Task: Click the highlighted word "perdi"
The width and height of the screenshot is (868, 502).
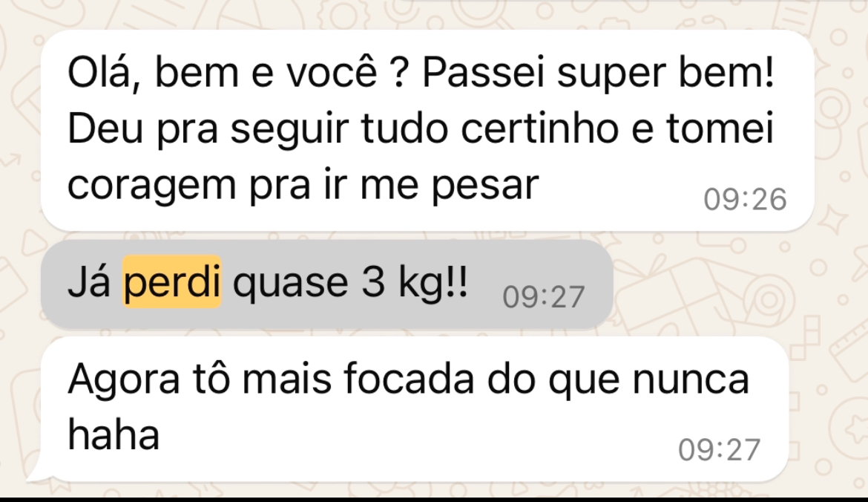Action: 171,281
